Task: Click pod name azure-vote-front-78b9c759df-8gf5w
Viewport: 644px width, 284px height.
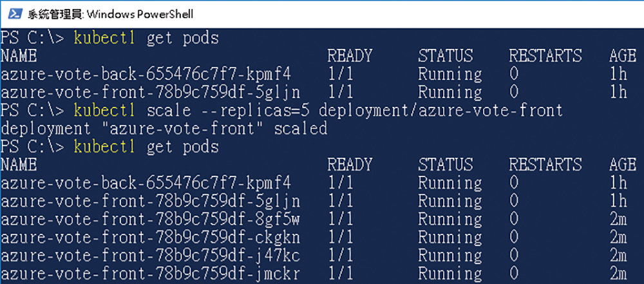Action: (x=150, y=219)
